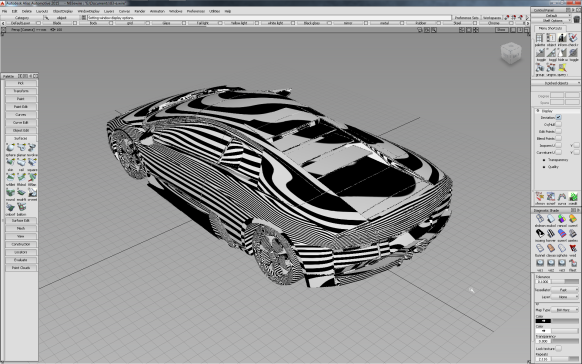Viewport: 582px width, 364px height.
Task: Open the Layouts menu
Action: [x=42, y=12]
